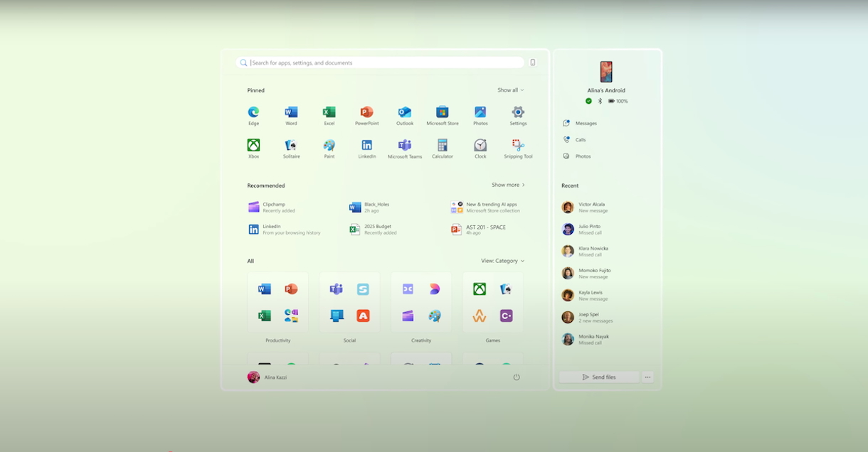Open the pinned Edge app
Image resolution: width=868 pixels, height=452 pixels.
[253, 115]
